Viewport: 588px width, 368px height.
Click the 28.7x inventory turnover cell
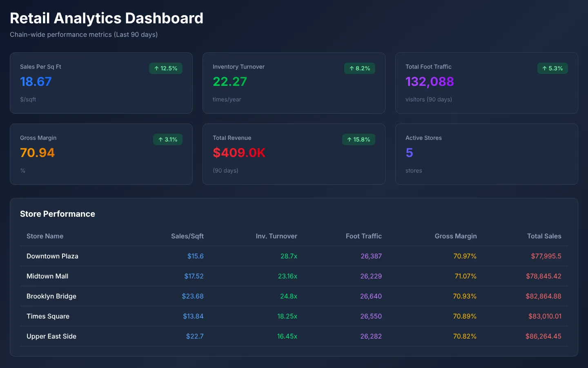click(x=289, y=256)
